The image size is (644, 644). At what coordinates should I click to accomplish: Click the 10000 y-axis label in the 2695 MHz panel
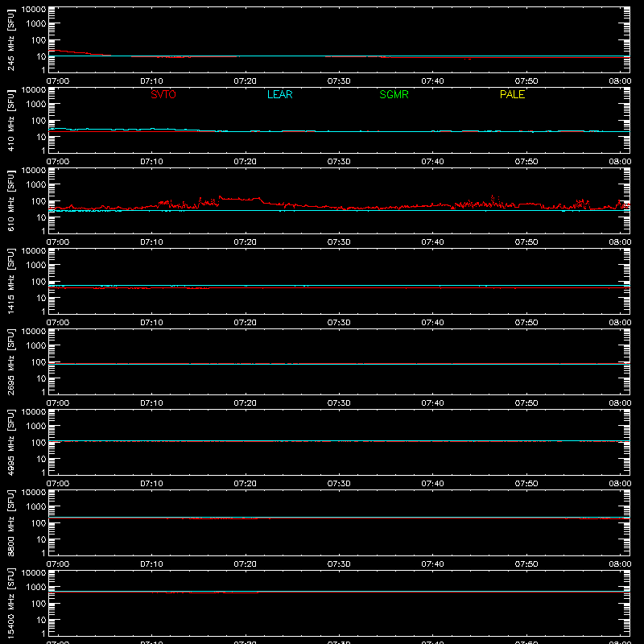pos(34,332)
